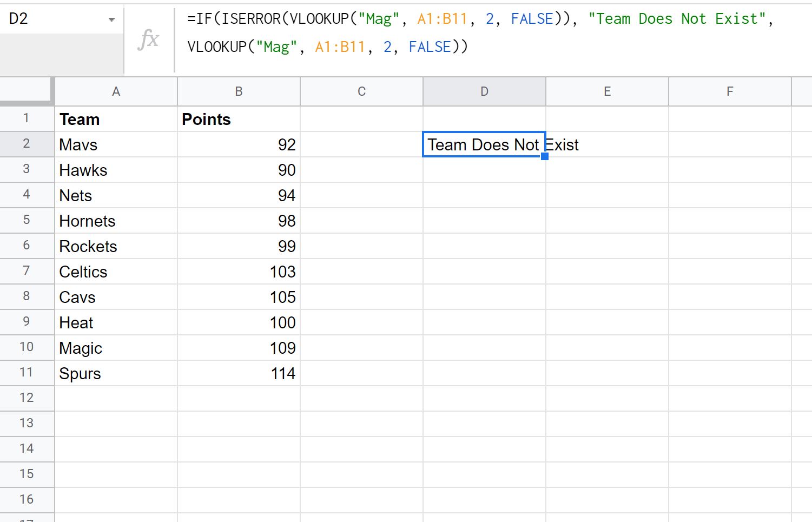Select row 13 header
The width and height of the screenshot is (812, 522).
27,424
